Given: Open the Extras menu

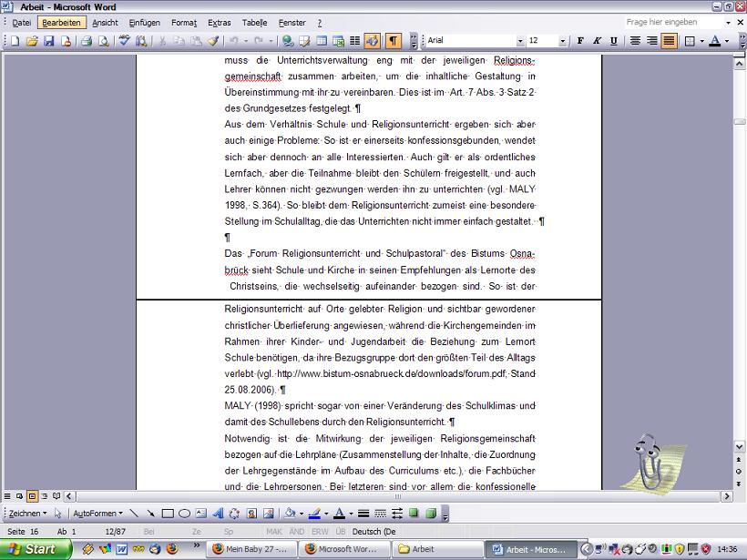Looking at the screenshot, I should coord(219,22).
